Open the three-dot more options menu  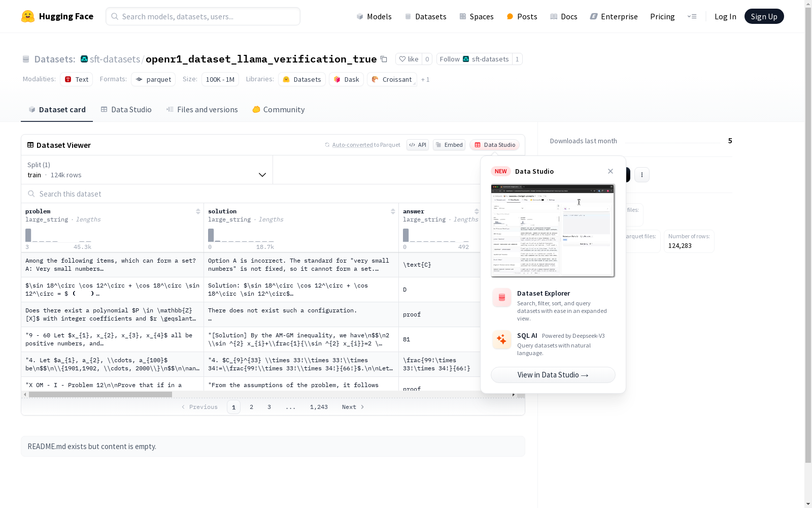point(642,175)
